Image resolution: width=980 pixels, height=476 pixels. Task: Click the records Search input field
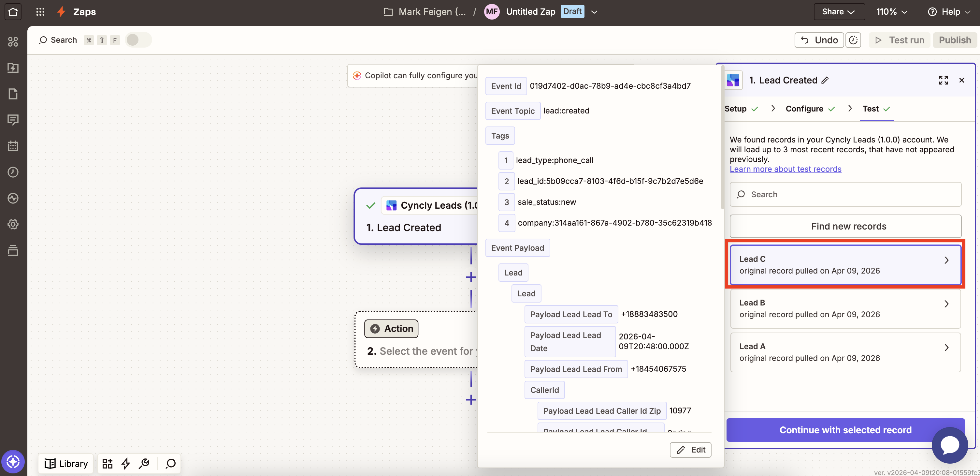(x=845, y=195)
